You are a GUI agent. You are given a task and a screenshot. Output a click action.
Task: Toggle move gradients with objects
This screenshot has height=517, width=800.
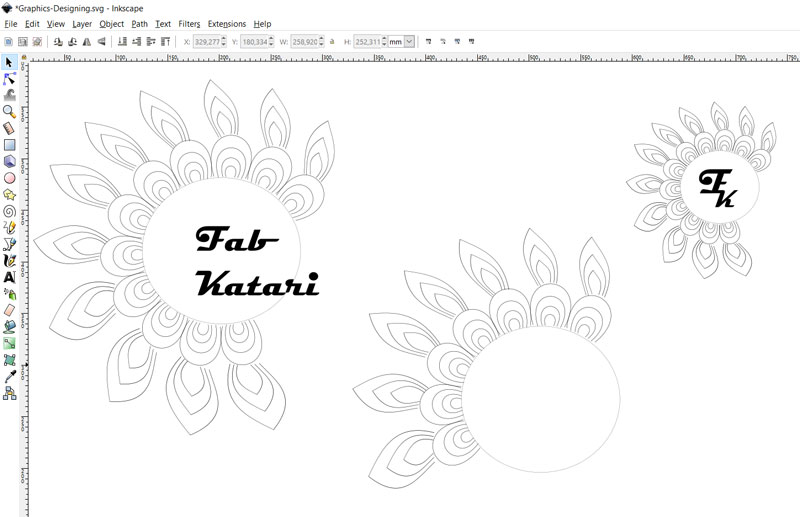tap(457, 41)
